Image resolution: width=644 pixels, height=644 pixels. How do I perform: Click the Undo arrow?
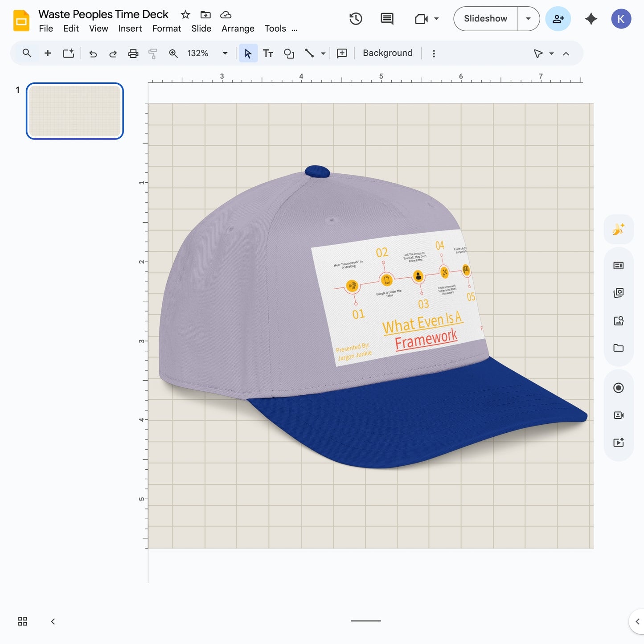tap(92, 53)
